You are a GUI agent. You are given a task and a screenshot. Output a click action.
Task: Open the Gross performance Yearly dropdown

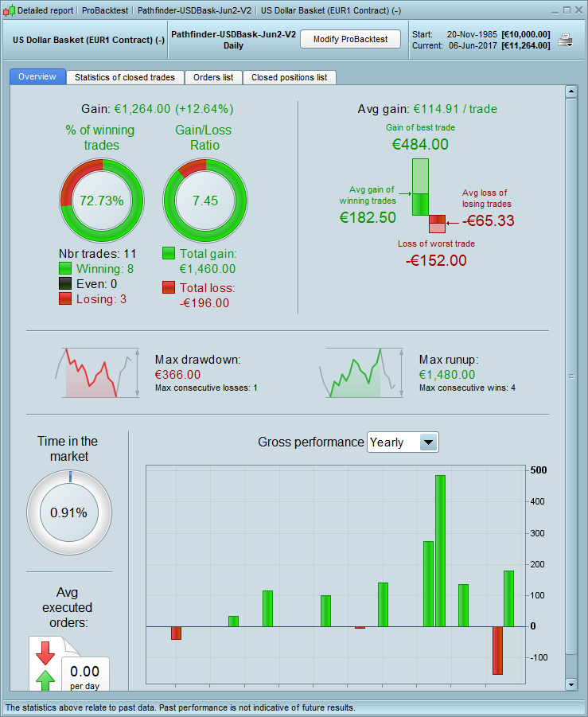point(403,442)
